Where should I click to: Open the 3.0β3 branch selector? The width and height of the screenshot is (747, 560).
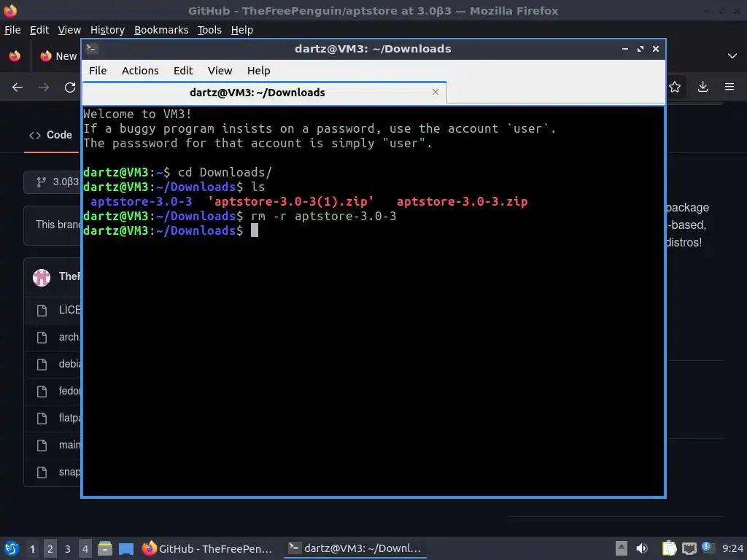click(x=53, y=182)
